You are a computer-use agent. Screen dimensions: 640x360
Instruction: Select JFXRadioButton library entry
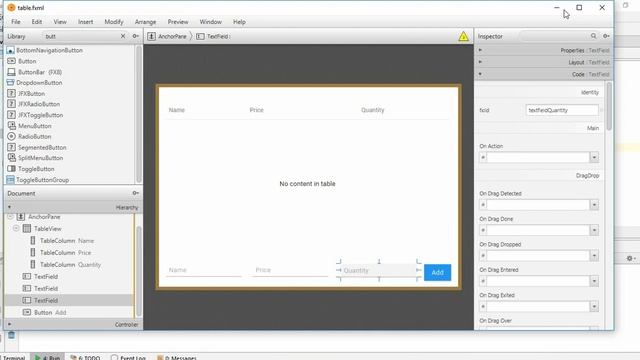[x=39, y=104]
